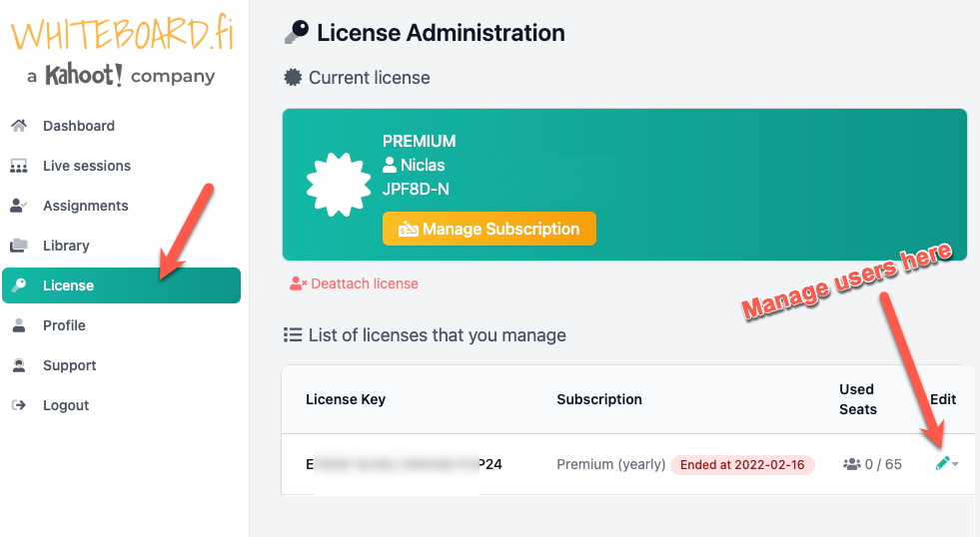The width and height of the screenshot is (980, 537).
Task: Click the blurred license key ending in P24
Action: click(404, 464)
